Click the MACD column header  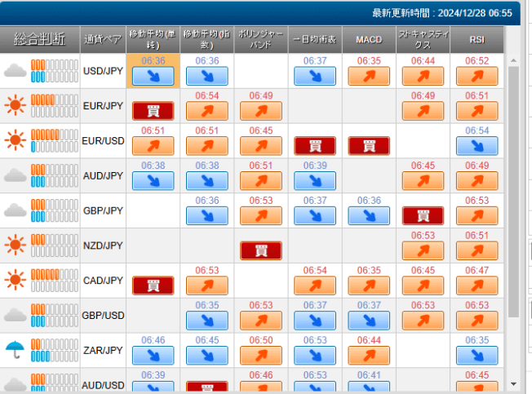(369, 39)
